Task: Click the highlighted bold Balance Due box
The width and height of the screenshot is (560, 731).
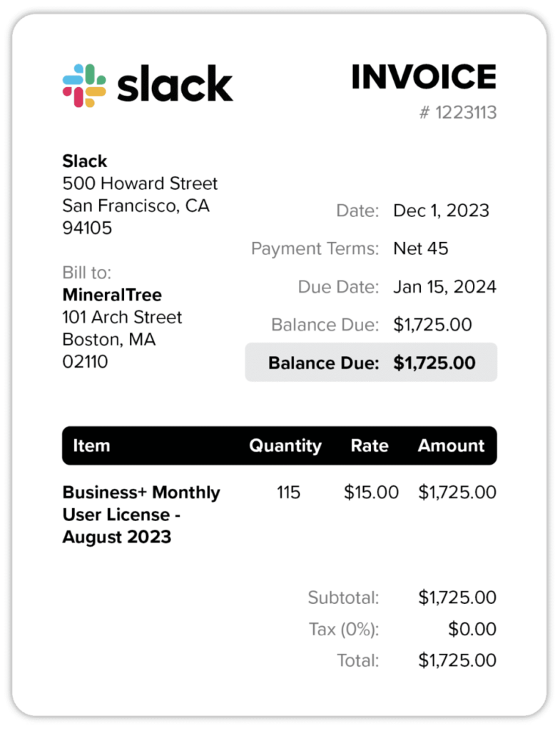Action: tap(371, 363)
